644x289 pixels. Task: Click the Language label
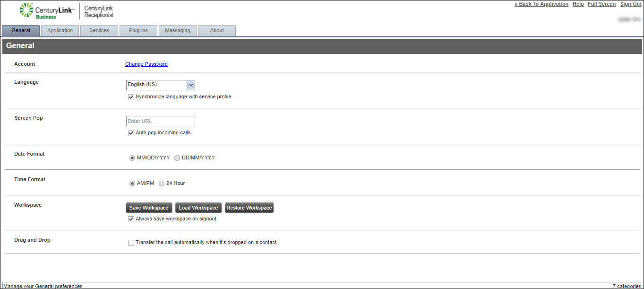pos(26,82)
